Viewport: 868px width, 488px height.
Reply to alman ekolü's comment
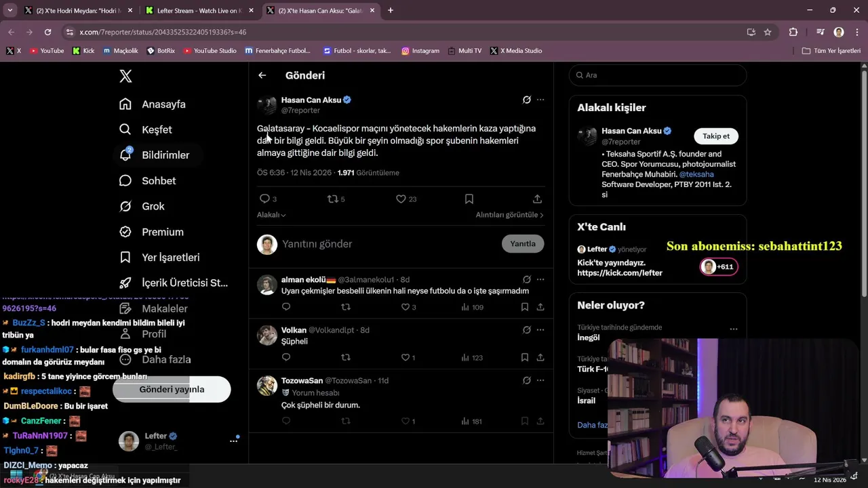click(x=286, y=307)
